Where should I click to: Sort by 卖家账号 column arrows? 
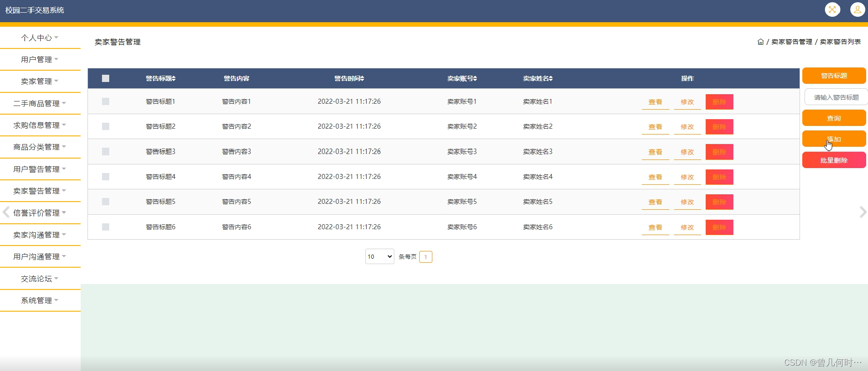click(475, 78)
